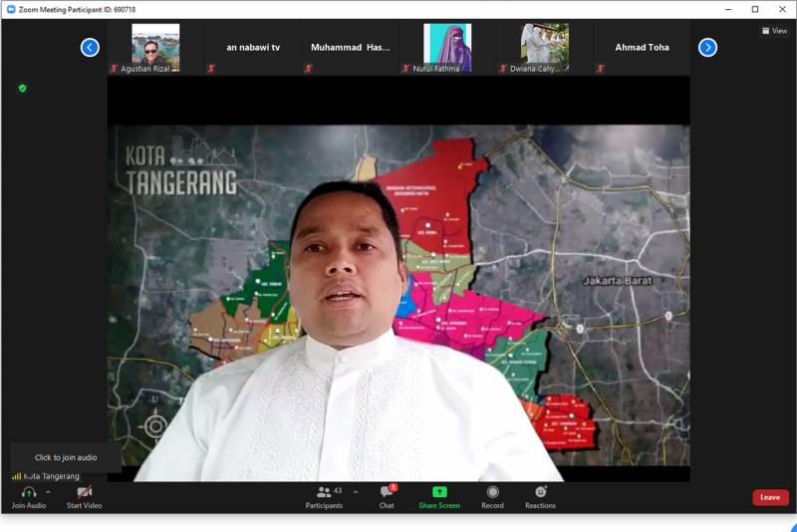The height and width of the screenshot is (532, 797).
Task: Click the an nabawi tv participant tile
Action: click(253, 47)
